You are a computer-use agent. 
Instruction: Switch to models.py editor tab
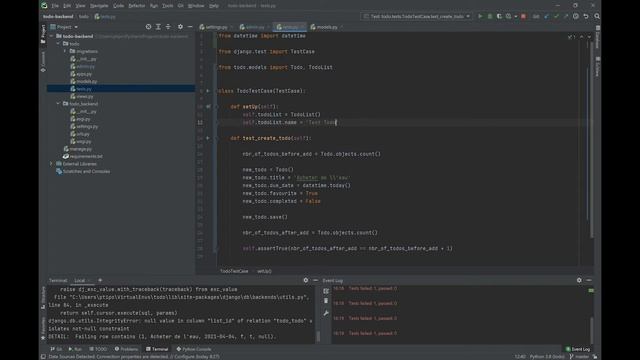coord(327,27)
